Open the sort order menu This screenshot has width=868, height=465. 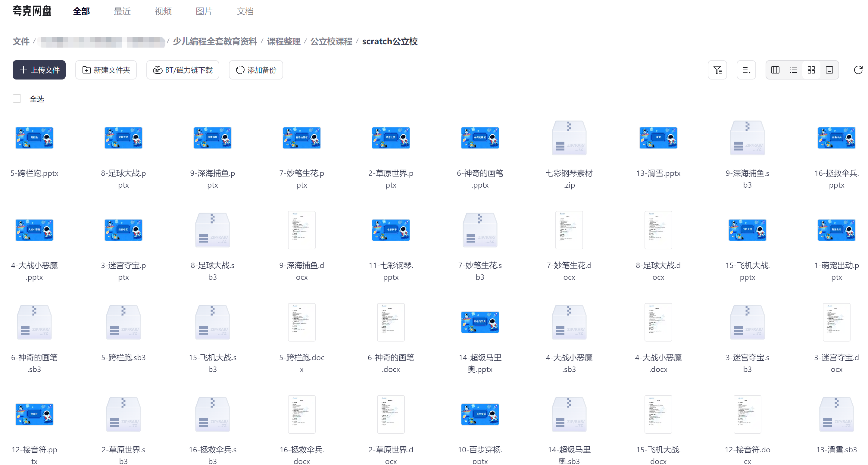(x=746, y=70)
